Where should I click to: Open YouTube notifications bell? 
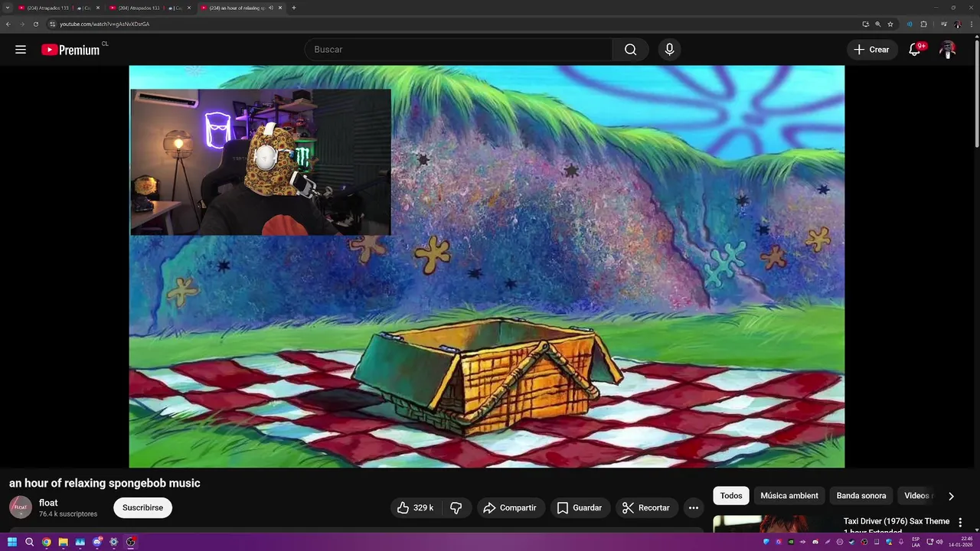[914, 50]
